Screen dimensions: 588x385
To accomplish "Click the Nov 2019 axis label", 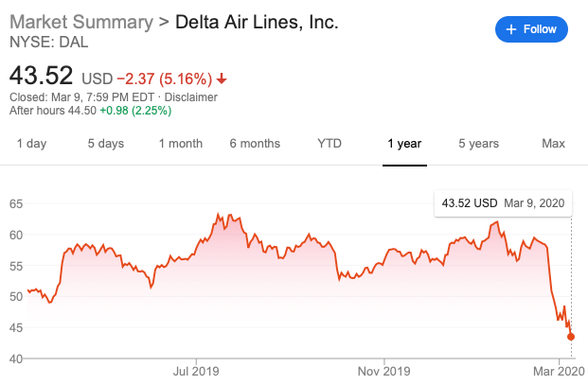I will [384, 371].
